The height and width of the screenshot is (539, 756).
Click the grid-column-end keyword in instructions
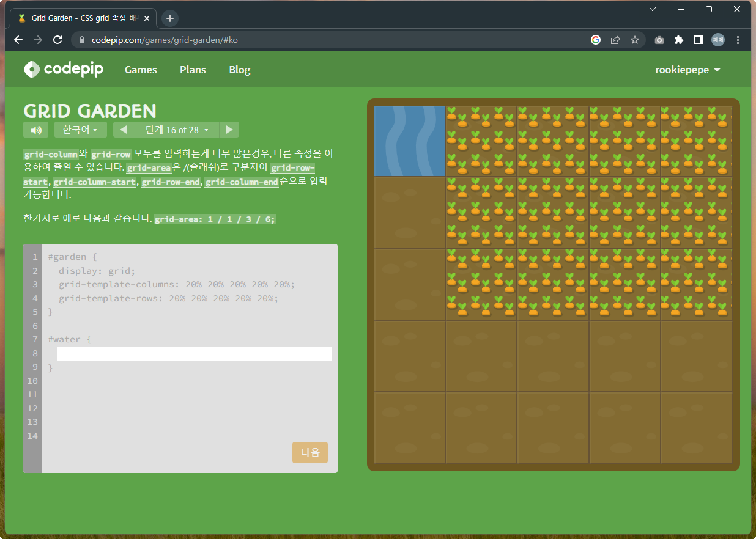coord(242,182)
